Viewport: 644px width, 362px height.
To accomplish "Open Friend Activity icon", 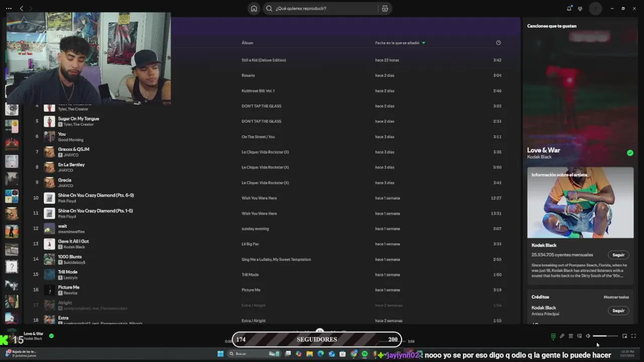I will (x=580, y=9).
